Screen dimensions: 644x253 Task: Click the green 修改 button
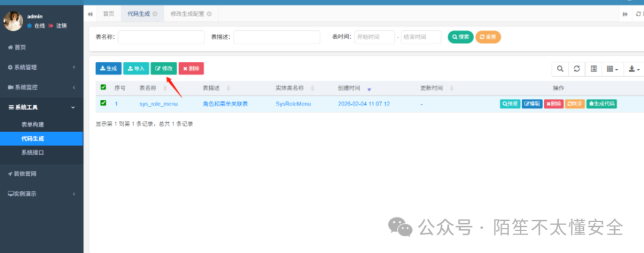163,68
